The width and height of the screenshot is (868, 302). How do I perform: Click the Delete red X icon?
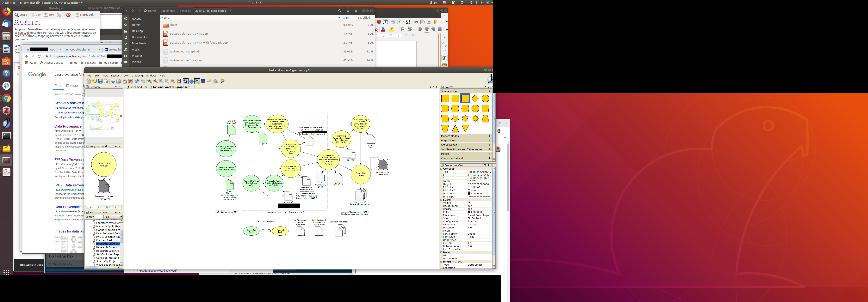tap(130, 81)
